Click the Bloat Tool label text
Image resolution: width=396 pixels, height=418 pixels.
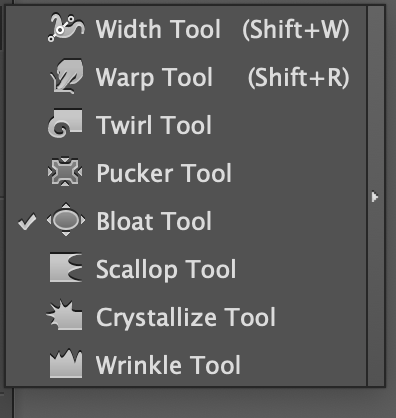[154, 221]
